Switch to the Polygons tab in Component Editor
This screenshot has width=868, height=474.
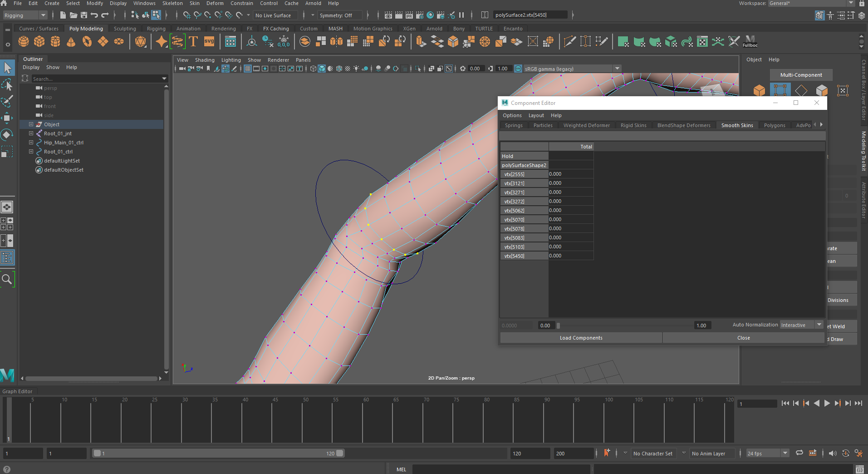tap(774, 125)
